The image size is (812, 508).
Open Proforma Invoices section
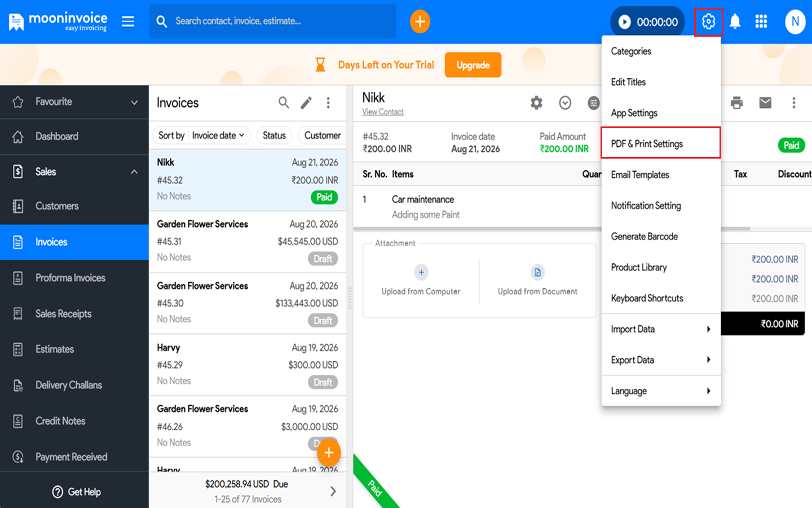pos(74,278)
